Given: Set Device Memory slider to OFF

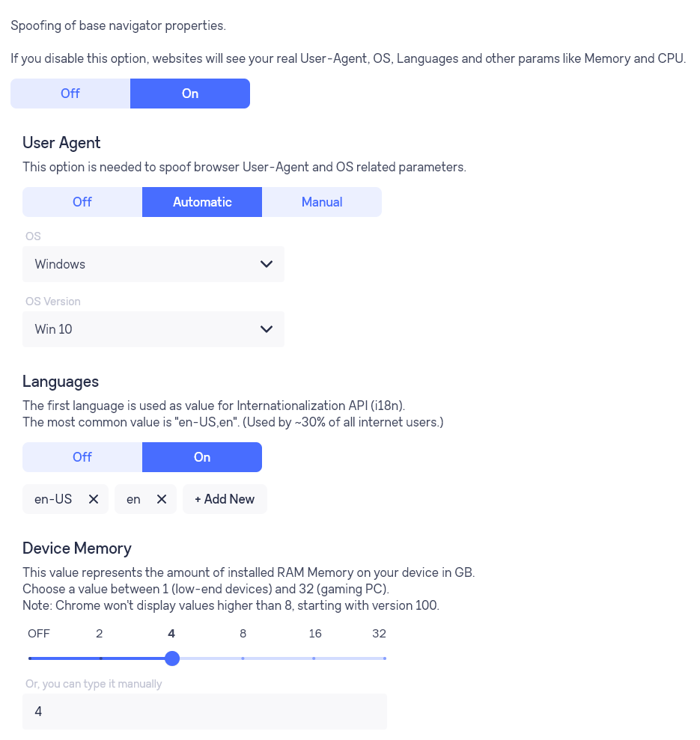Looking at the screenshot, I should coord(30,658).
